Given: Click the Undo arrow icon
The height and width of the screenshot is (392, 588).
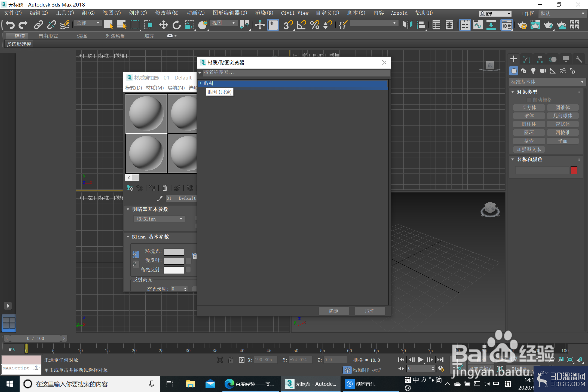Looking at the screenshot, I should (x=10, y=25).
